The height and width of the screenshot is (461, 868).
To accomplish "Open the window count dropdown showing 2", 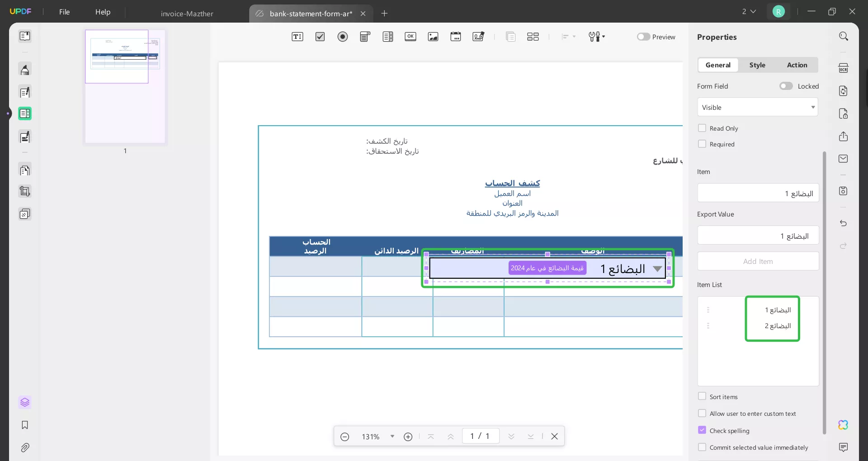I will 749,11.
